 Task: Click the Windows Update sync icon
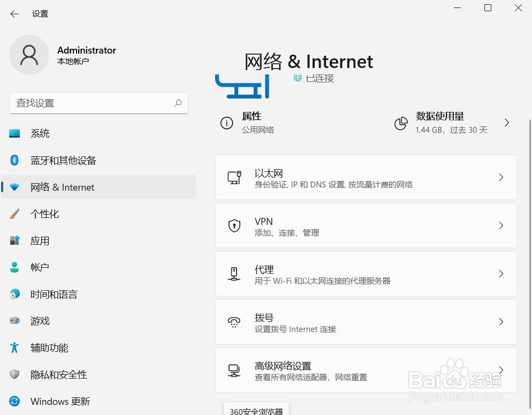[14, 401]
